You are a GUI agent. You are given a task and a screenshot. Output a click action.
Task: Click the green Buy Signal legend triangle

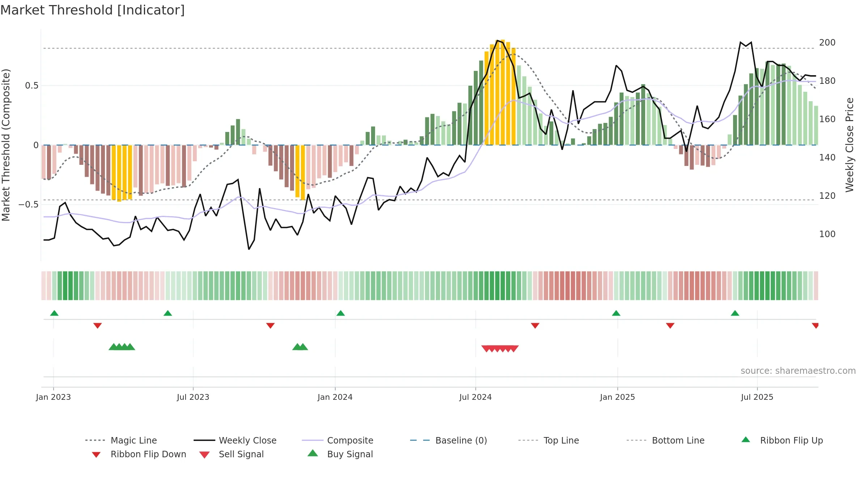(x=313, y=453)
